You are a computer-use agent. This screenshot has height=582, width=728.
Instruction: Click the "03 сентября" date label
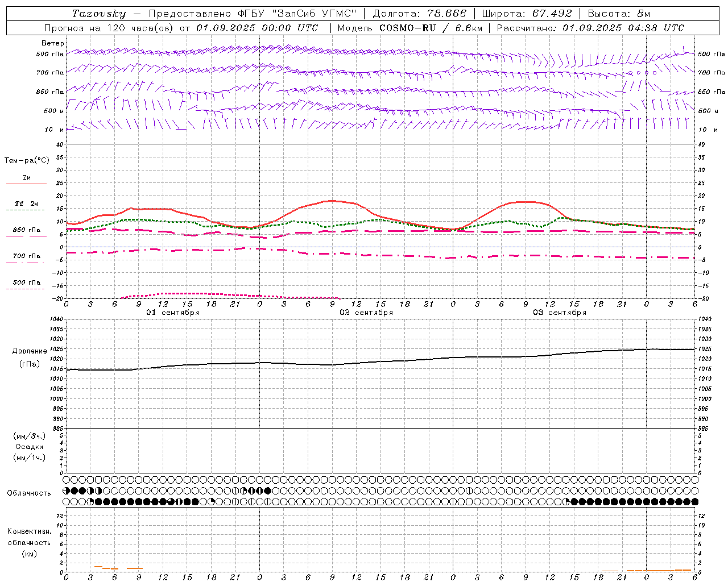pyautogui.click(x=560, y=313)
